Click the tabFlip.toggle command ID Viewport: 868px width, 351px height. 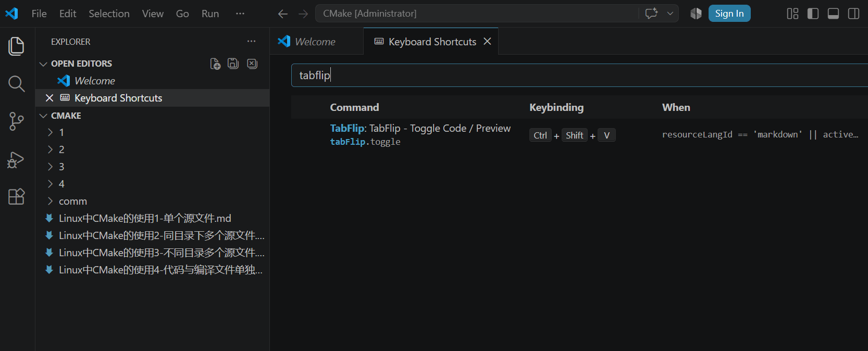point(365,142)
